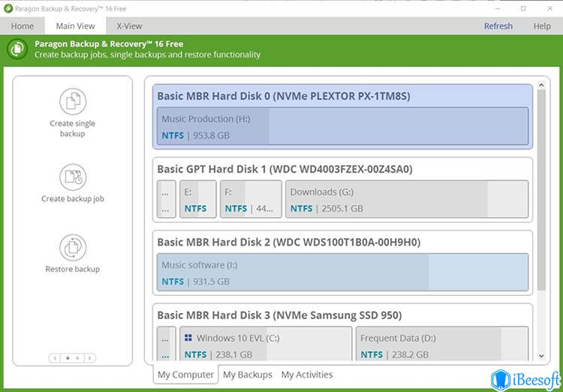Click the Create single backup label
Viewport: 563px width, 392px height.
[73, 128]
